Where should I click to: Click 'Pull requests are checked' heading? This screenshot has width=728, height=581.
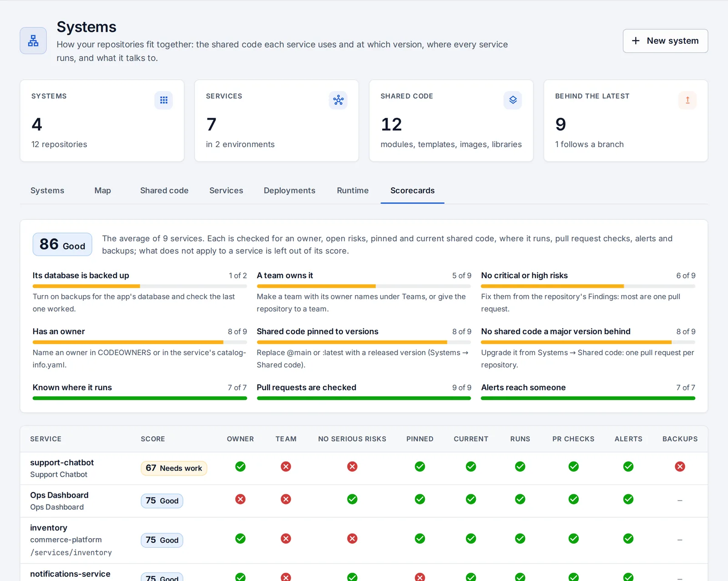(306, 387)
